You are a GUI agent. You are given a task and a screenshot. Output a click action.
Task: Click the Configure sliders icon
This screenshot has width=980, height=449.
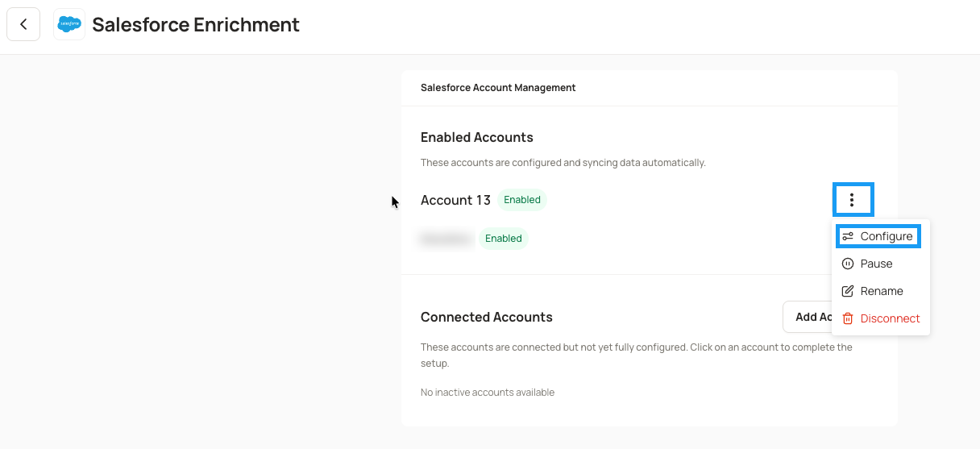(848, 236)
